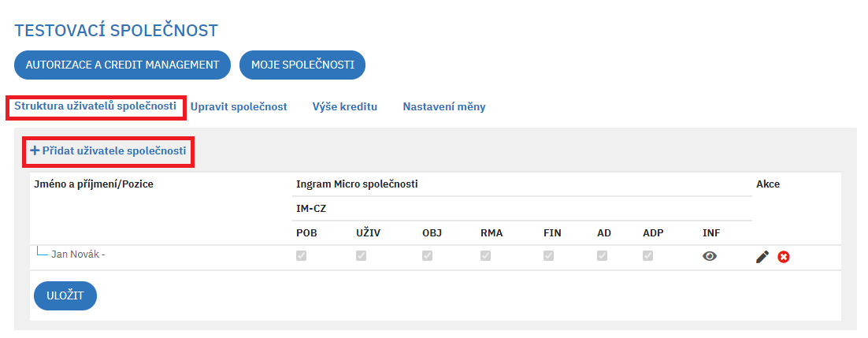
Task: Toggle the POB checkbox for Jan Novák
Action: point(301,256)
